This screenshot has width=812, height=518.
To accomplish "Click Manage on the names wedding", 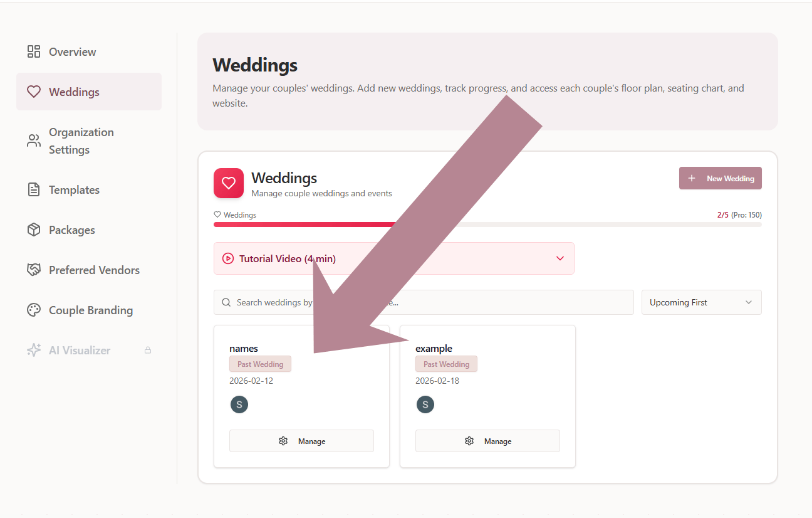I will tap(301, 441).
